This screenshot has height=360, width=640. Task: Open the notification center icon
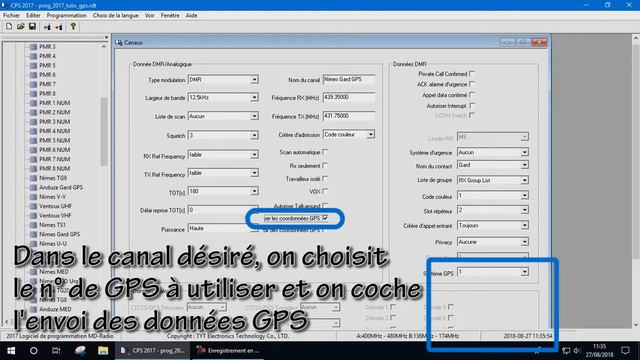[625, 351]
